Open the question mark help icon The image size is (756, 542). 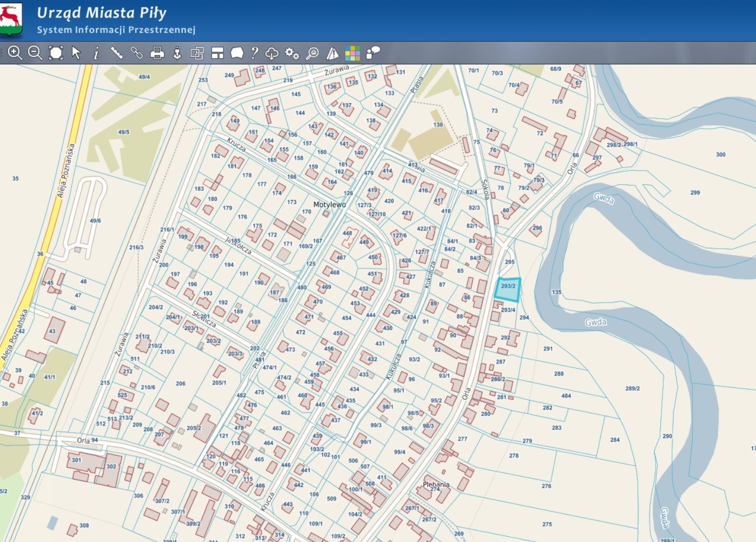click(254, 53)
